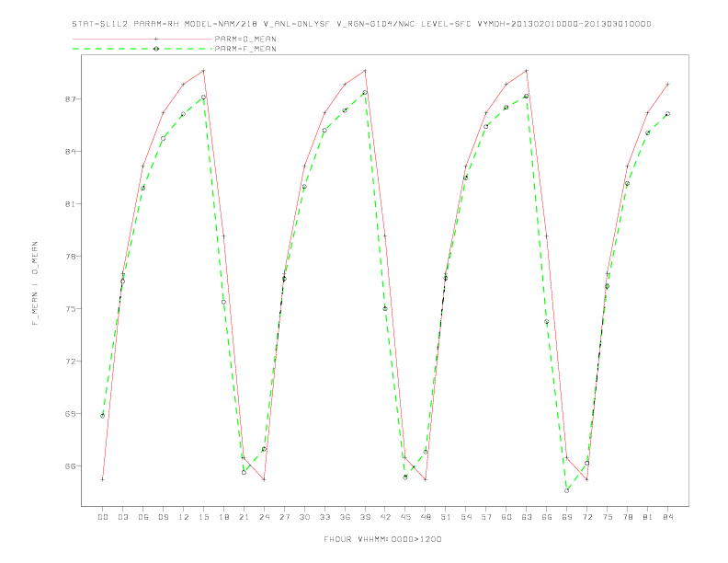Click the red solid line sample in the legend
Image resolution: width=728 pixels, height=563 pixels.
142,39
